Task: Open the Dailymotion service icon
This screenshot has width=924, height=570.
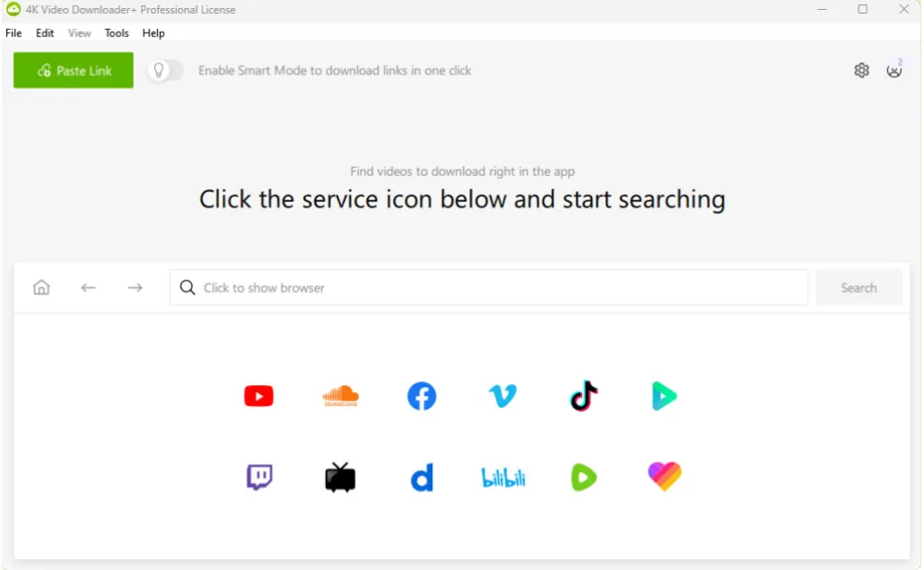Action: pyautogui.click(x=421, y=477)
